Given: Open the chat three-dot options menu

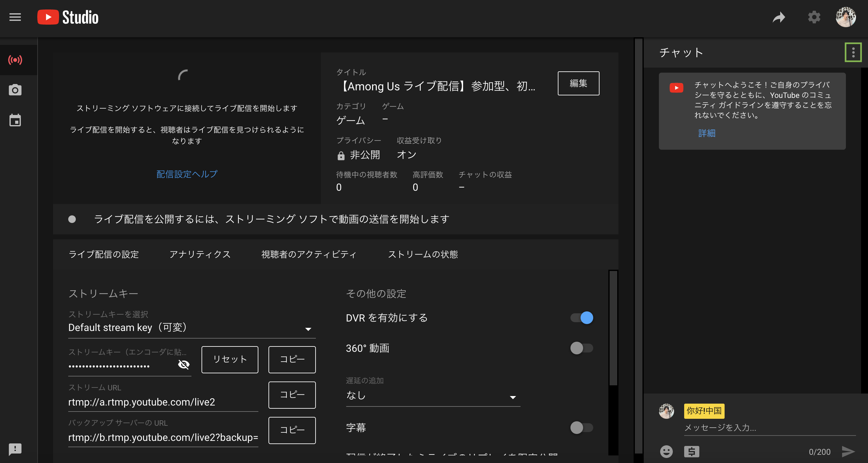Looking at the screenshot, I should pyautogui.click(x=853, y=52).
